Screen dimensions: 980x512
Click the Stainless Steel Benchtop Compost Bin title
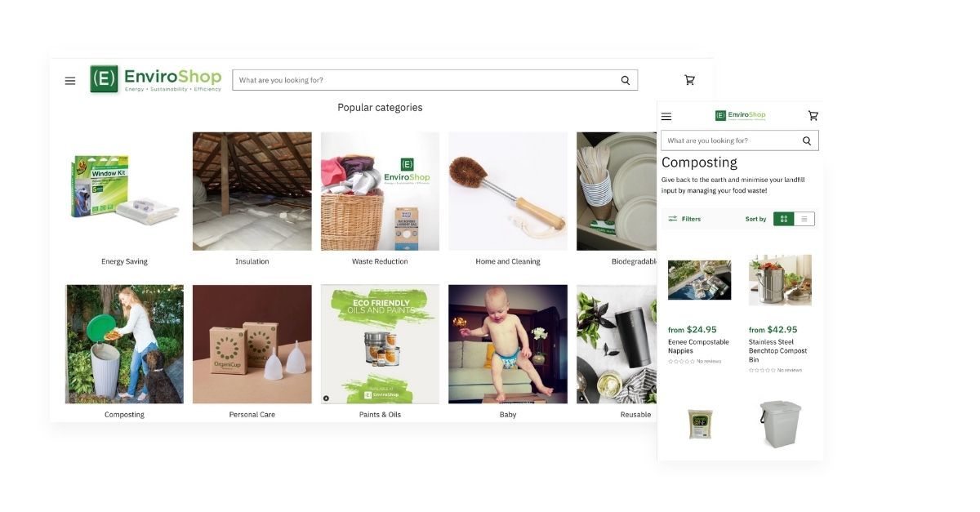[x=777, y=351]
